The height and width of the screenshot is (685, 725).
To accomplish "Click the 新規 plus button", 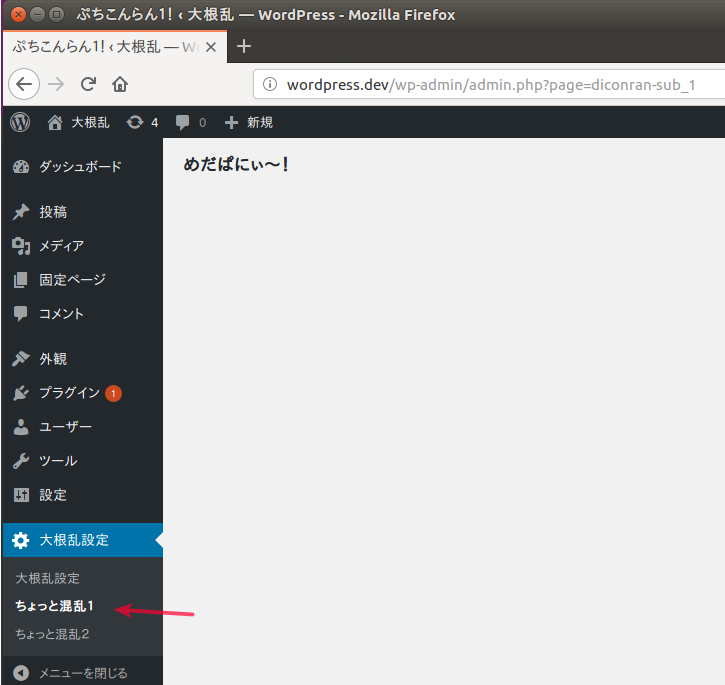I will click(249, 123).
